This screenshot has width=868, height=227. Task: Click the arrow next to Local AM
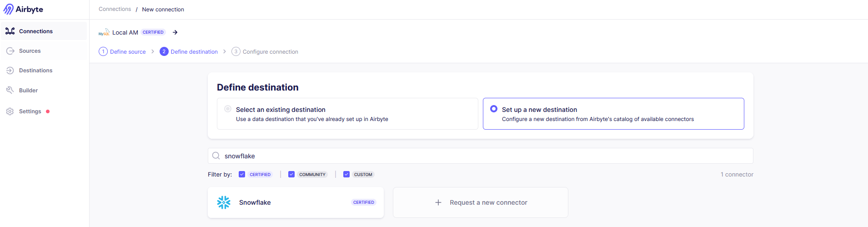coord(175,32)
